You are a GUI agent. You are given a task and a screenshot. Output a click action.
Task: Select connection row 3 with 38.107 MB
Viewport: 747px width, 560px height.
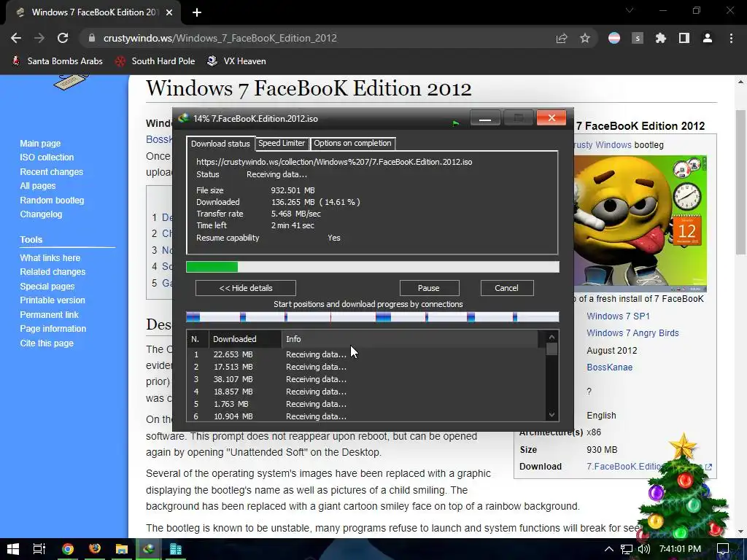(x=366, y=379)
